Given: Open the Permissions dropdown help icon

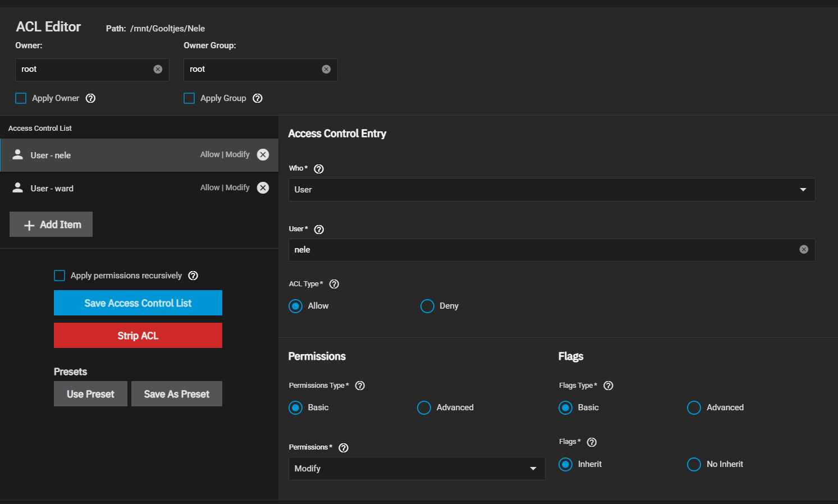Looking at the screenshot, I should 344,448.
